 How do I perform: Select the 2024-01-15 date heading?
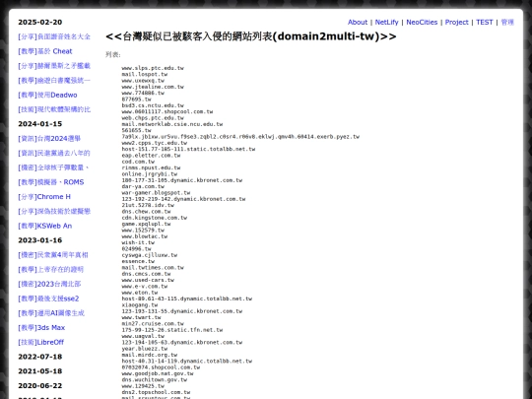pyautogui.click(x=40, y=124)
